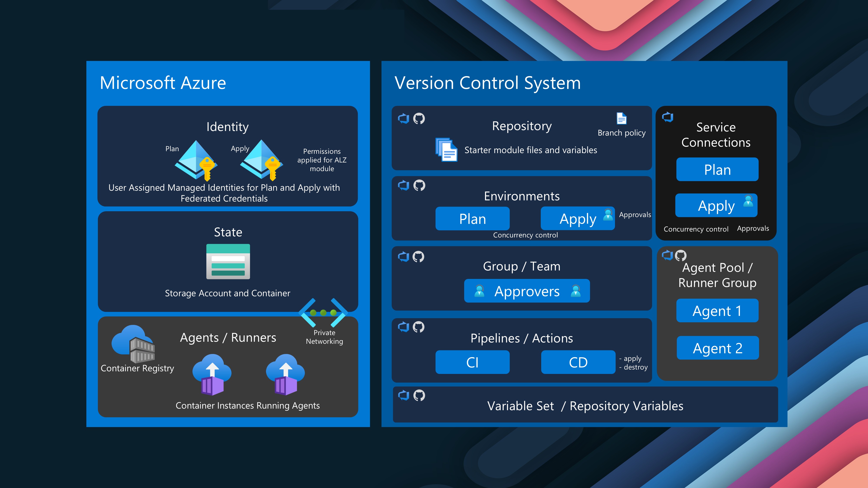Click 'Container Instances Running Agents' label
The height and width of the screenshot is (488, 868).
coord(248,406)
